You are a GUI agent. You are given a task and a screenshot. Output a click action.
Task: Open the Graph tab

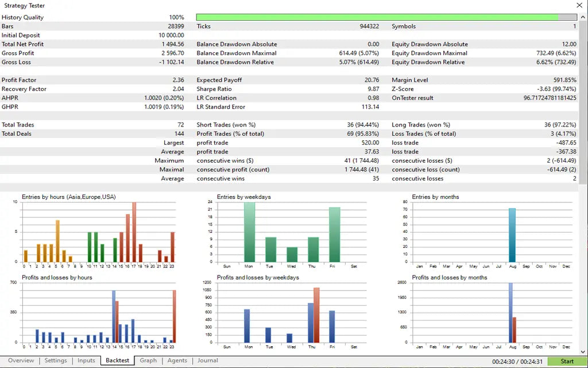148,361
